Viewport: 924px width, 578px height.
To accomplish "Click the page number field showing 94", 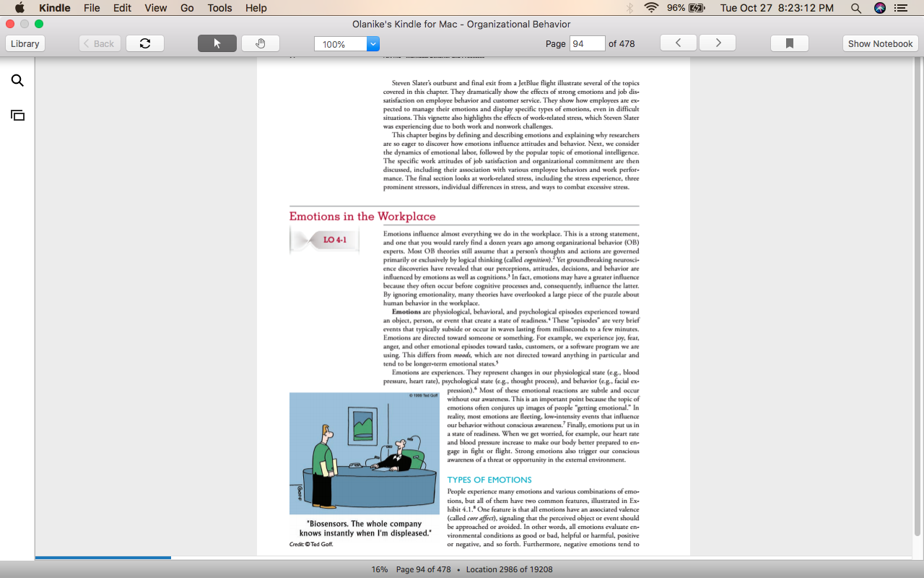I will [x=587, y=43].
